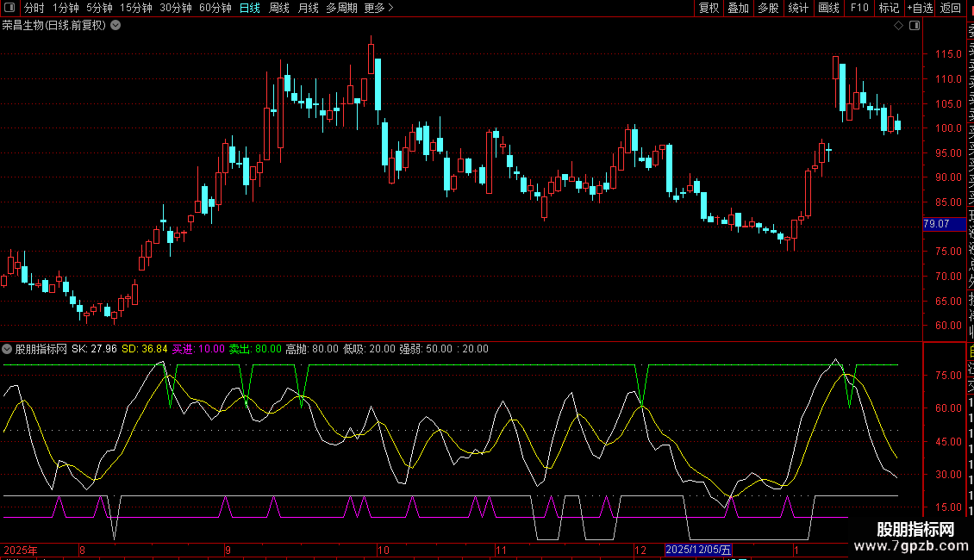Open F10 company information
The height and width of the screenshot is (560, 974).
(x=859, y=8)
